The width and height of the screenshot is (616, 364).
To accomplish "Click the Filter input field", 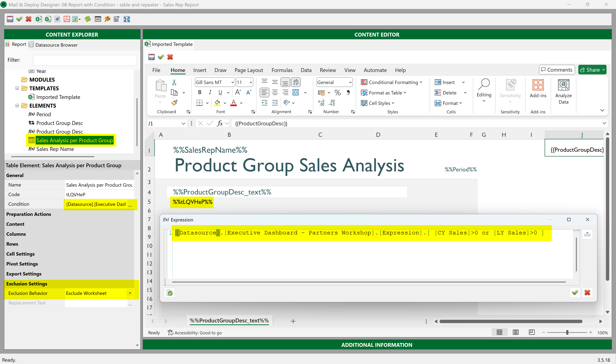I will pyautogui.click(x=85, y=60).
